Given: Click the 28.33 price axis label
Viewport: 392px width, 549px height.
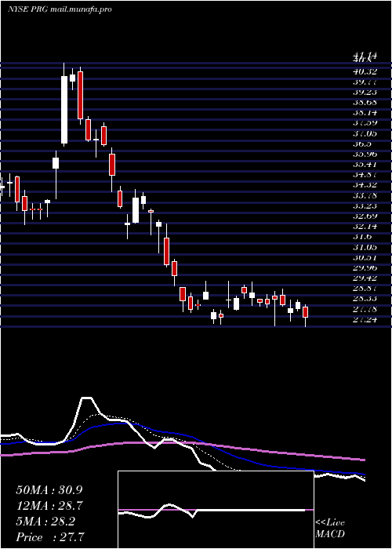Looking at the screenshot, I should click(x=365, y=298).
